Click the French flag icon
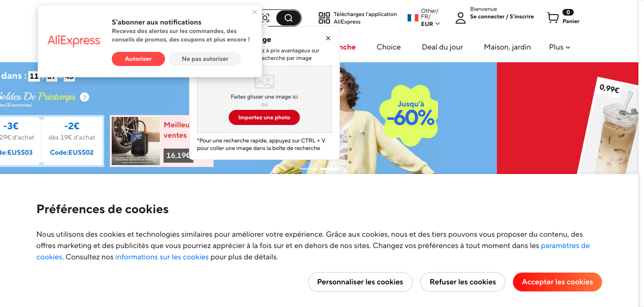 click(413, 18)
